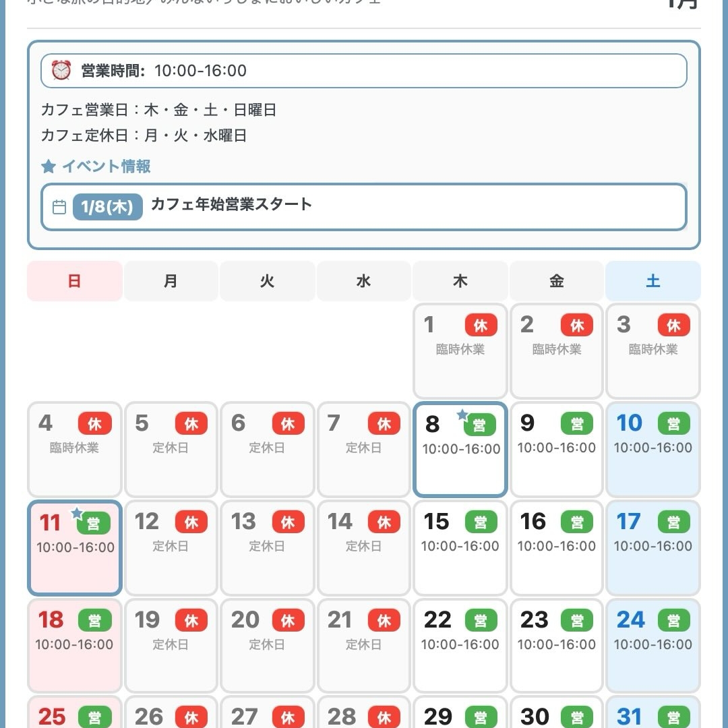728x728 pixels.
Task: Expand the イベント情報 section
Action: tap(94, 167)
